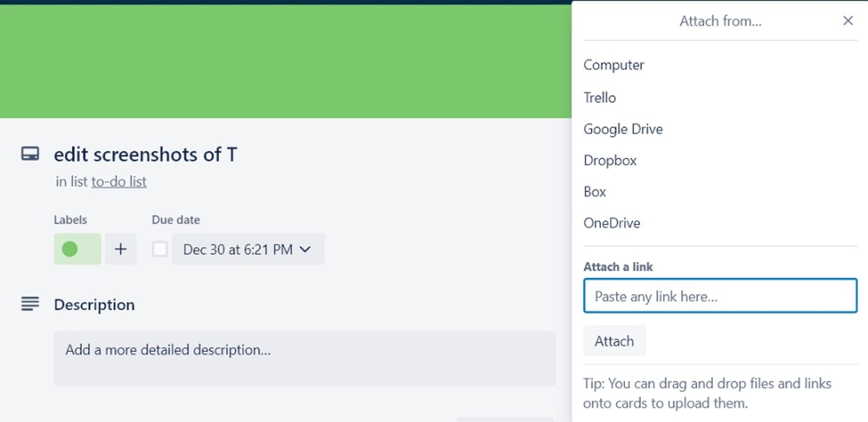The image size is (868, 422).
Task: Click the card title edit screenshots of T
Action: coord(146,155)
